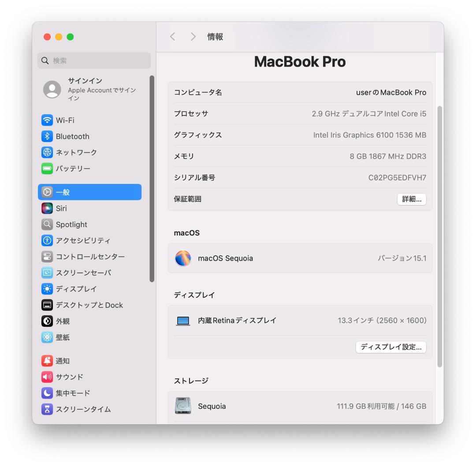Open ディスプレイ設定... button
476x467 pixels.
click(391, 347)
